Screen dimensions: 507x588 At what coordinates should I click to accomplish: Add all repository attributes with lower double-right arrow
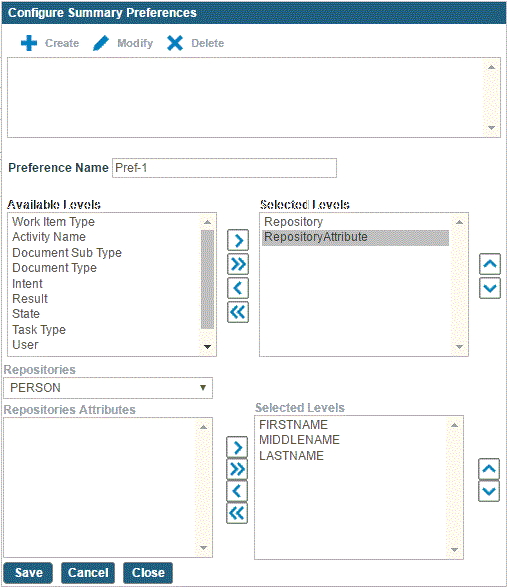point(237,469)
